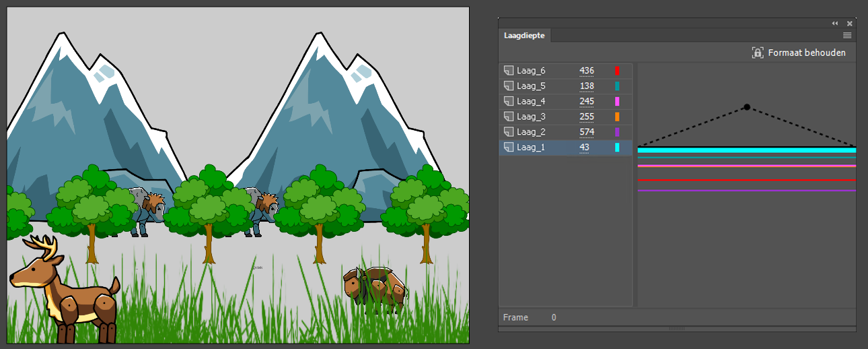
Task: Select the pink depth line in the graph
Action: click(x=747, y=165)
